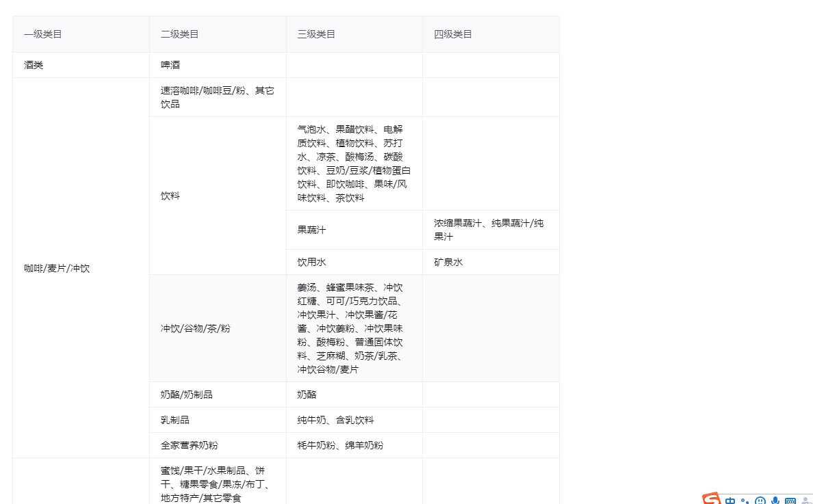Click the Sogou input method logo
The image size is (813, 504).
(x=712, y=499)
